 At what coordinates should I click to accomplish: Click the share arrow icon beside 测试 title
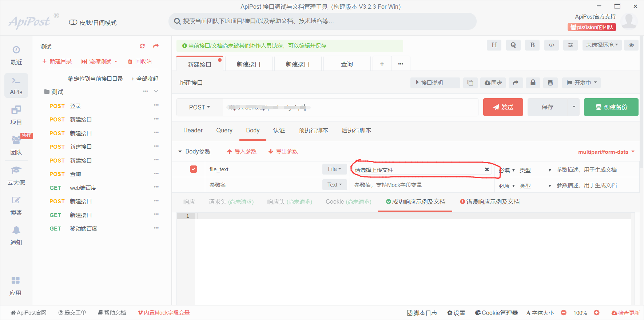tap(156, 46)
